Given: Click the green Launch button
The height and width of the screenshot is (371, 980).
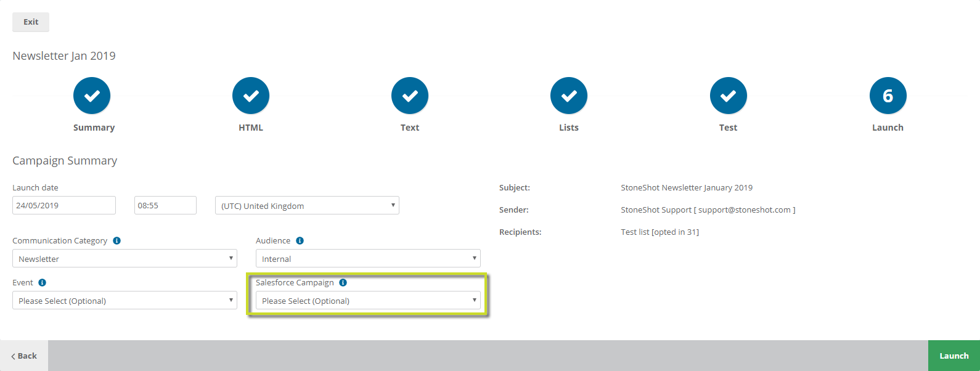Looking at the screenshot, I should pos(954,356).
